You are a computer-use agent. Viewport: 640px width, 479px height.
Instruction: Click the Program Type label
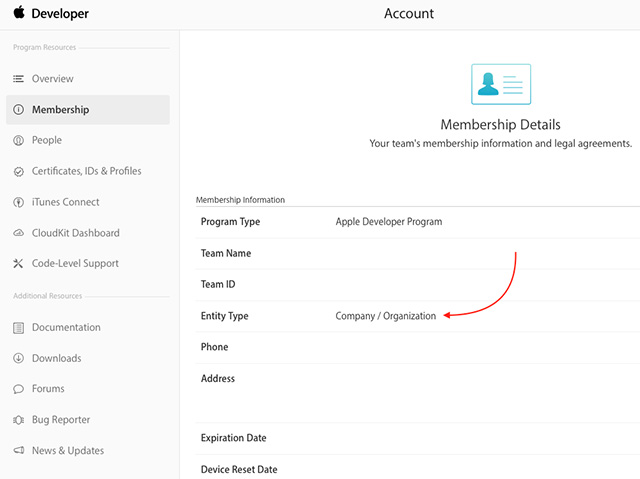[x=230, y=222]
